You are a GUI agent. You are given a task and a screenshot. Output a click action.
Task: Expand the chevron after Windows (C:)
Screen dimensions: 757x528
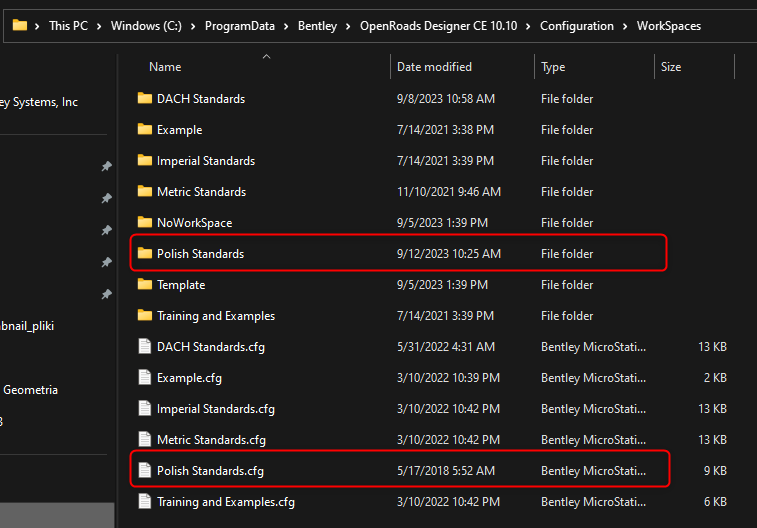click(193, 27)
